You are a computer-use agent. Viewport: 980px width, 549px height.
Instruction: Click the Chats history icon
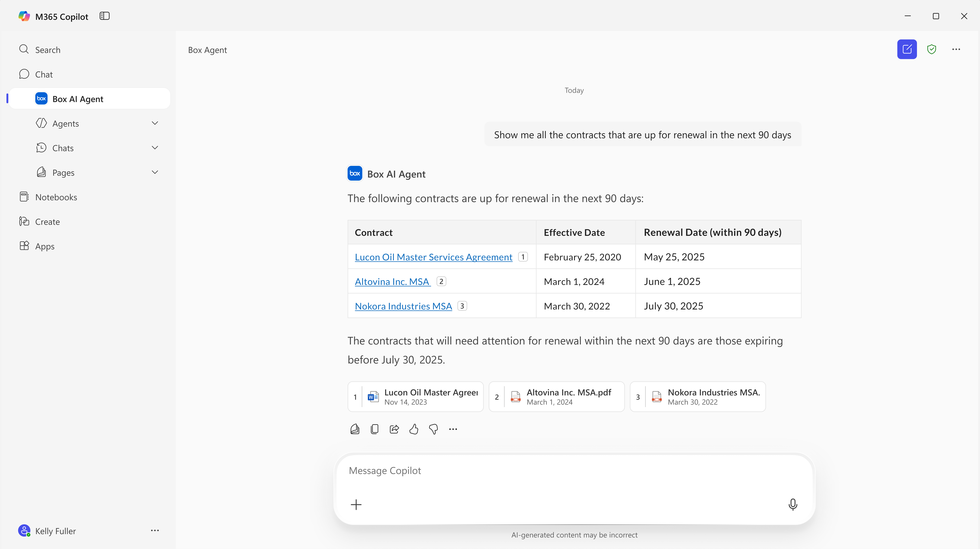pos(41,148)
